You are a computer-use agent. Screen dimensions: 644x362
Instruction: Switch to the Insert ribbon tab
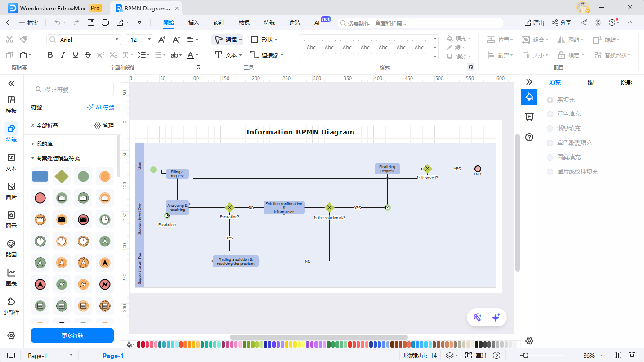193,22
